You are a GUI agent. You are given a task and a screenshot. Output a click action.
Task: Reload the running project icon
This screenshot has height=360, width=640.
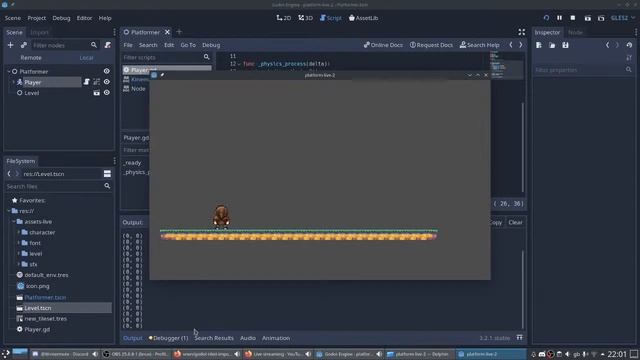[546, 18]
